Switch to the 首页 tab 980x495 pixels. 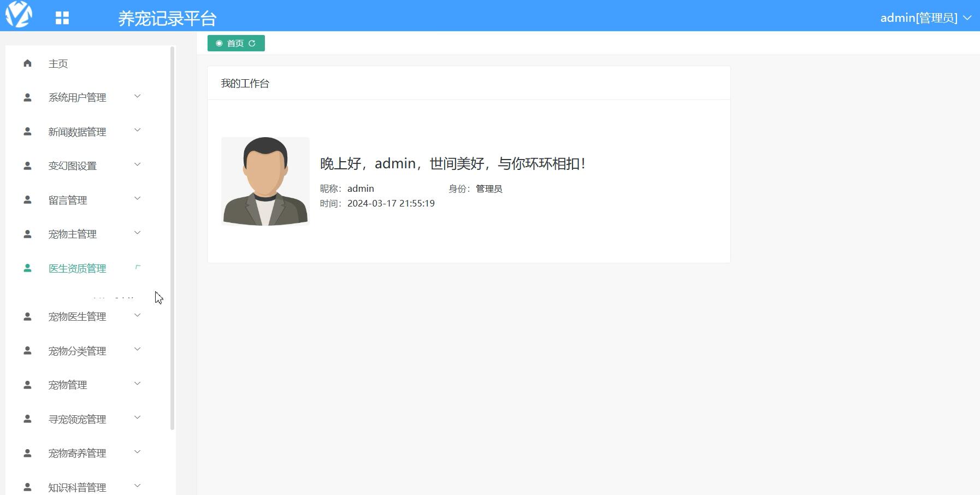(x=234, y=43)
